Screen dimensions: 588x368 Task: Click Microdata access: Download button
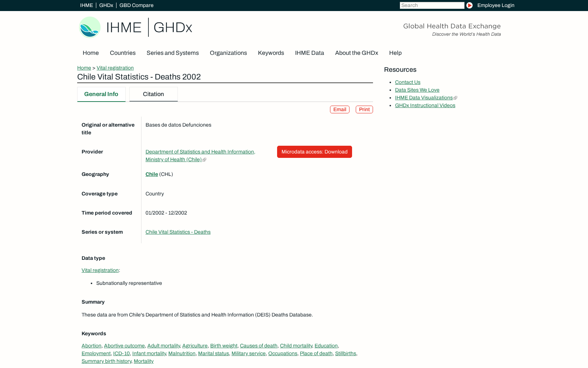[x=315, y=152]
